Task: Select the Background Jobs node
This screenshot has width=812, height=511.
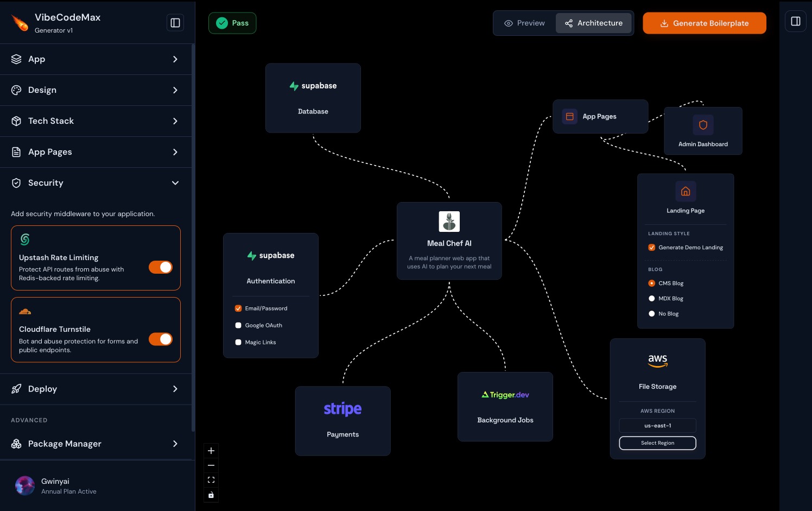Action: (x=505, y=407)
